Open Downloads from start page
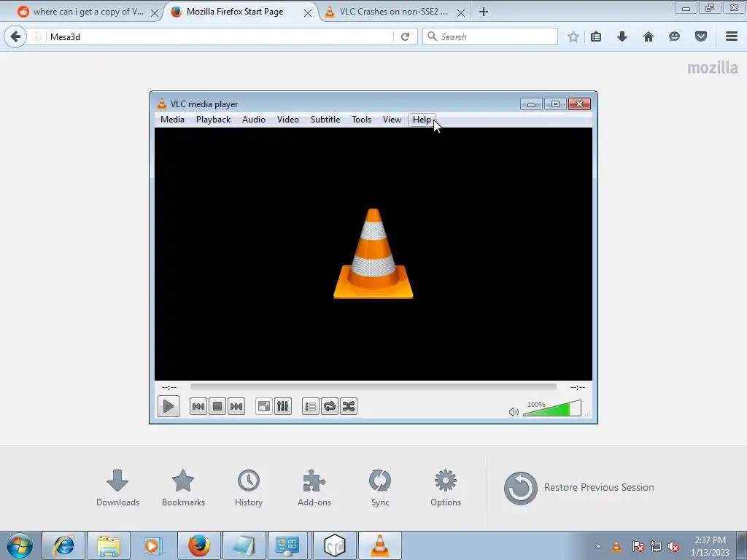 pyautogui.click(x=117, y=488)
